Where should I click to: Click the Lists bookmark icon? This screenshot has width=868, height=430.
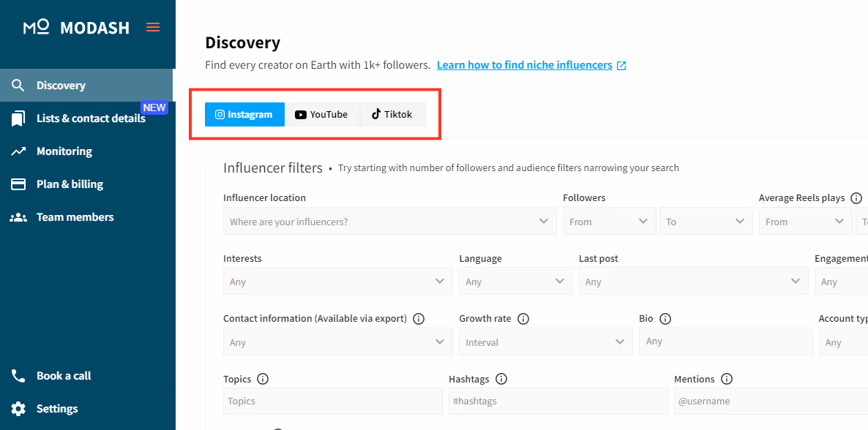click(18, 118)
